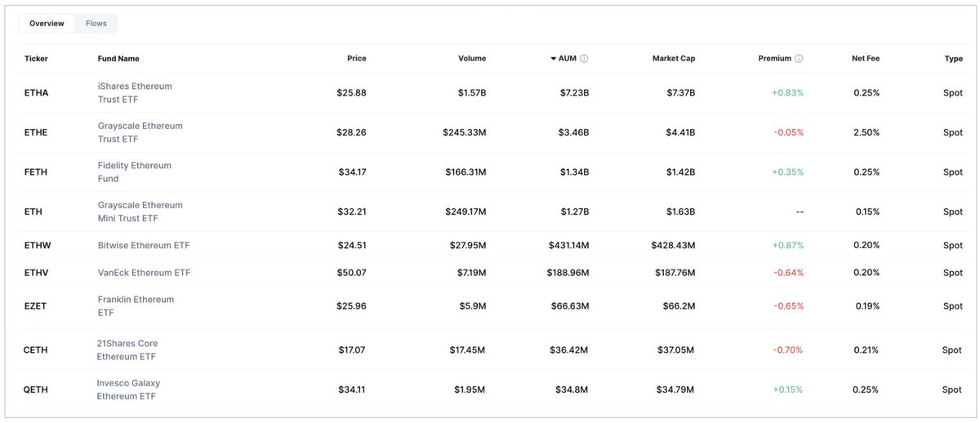Open Fidelity Ethereum Fund link

(x=134, y=171)
